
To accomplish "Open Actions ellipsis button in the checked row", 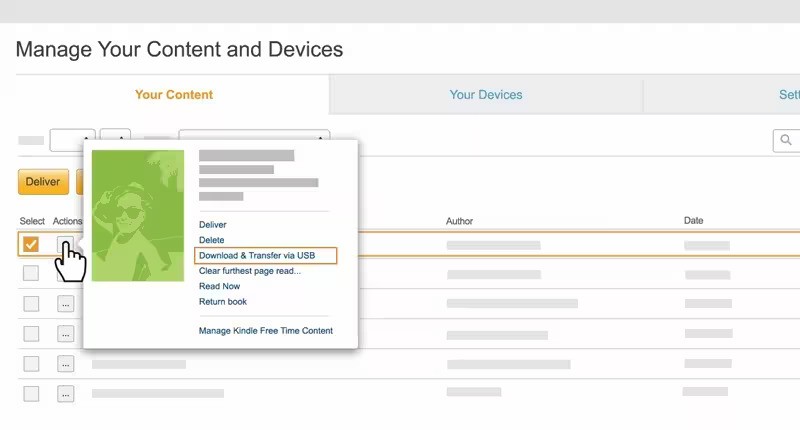I will [x=65, y=244].
